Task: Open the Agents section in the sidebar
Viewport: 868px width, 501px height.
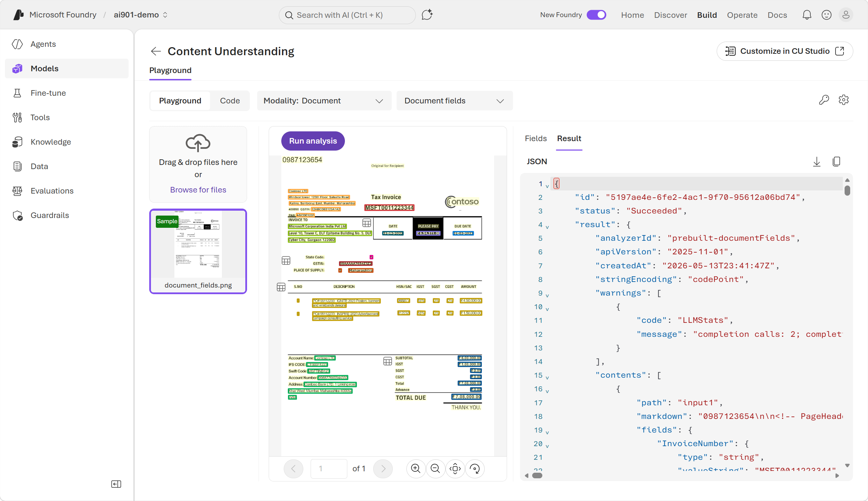Action: point(67,44)
